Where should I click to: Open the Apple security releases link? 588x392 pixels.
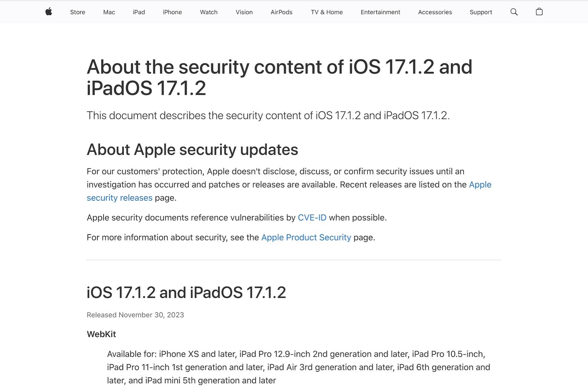(119, 198)
